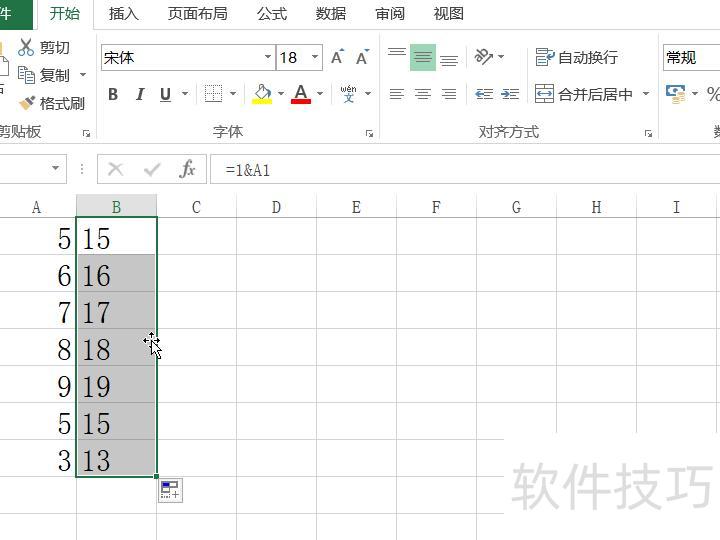This screenshot has width=720, height=540.
Task: Open the 插入 tab
Action: [124, 14]
